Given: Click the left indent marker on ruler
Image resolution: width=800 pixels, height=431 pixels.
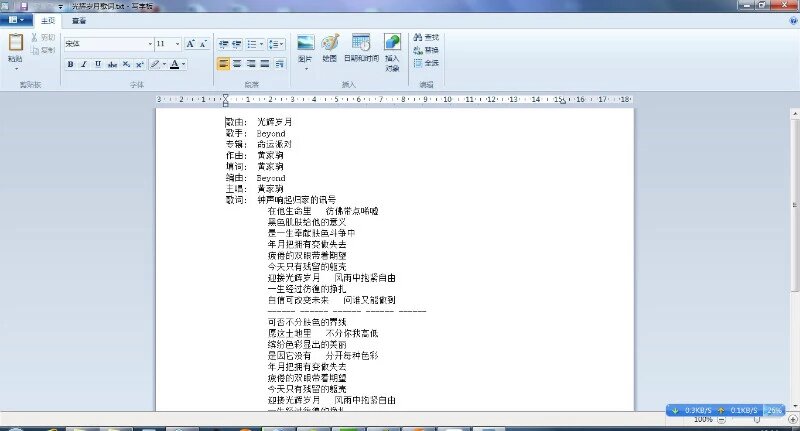Looking at the screenshot, I should (x=226, y=100).
